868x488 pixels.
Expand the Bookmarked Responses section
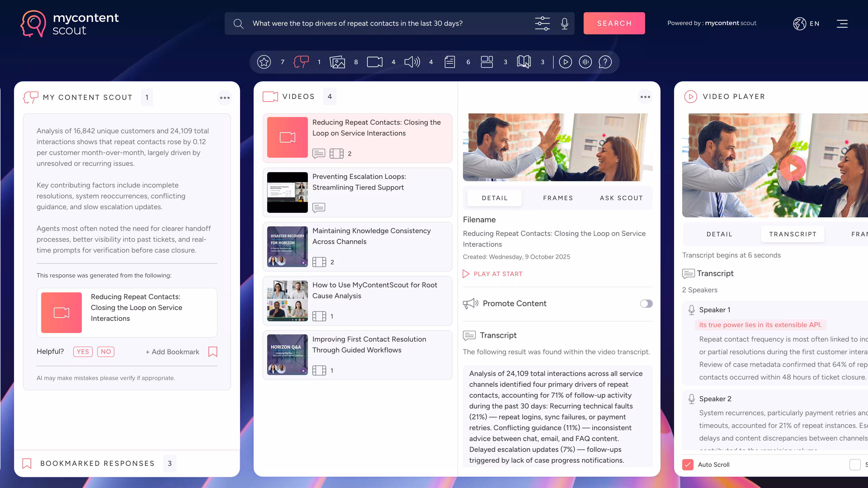coord(98,463)
